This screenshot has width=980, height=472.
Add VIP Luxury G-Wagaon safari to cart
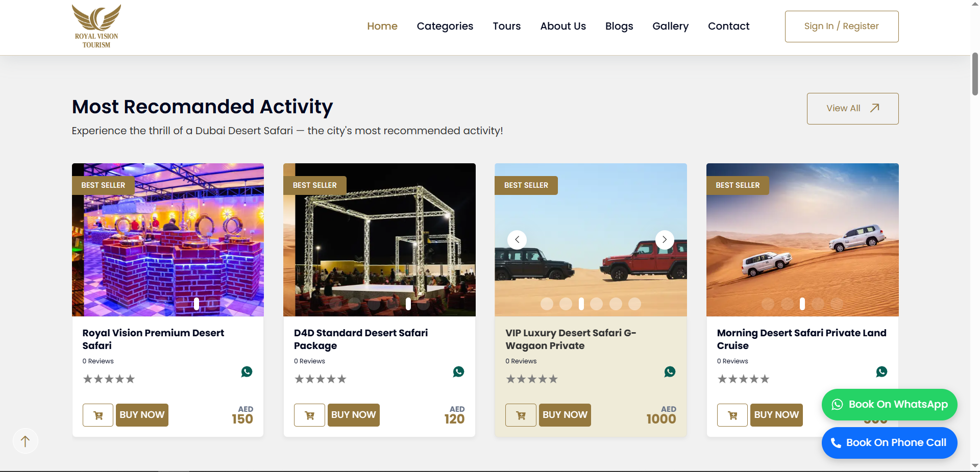(521, 415)
